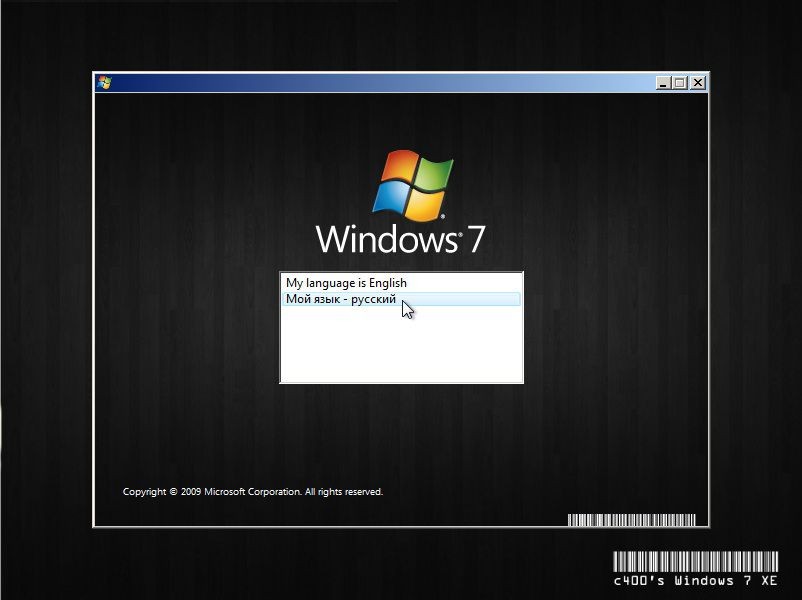Minimize the setup window
Viewport: 802px width, 600px height.
click(x=663, y=83)
